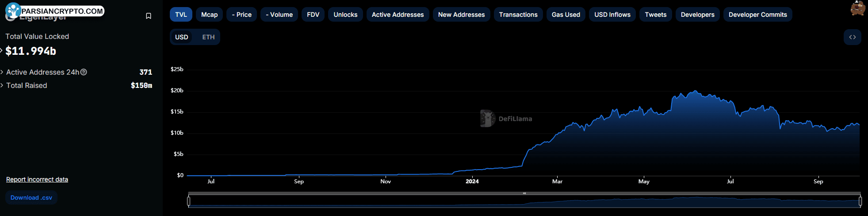Image resolution: width=868 pixels, height=216 pixels.
Task: Toggle the Price chart metric
Action: pos(242,15)
